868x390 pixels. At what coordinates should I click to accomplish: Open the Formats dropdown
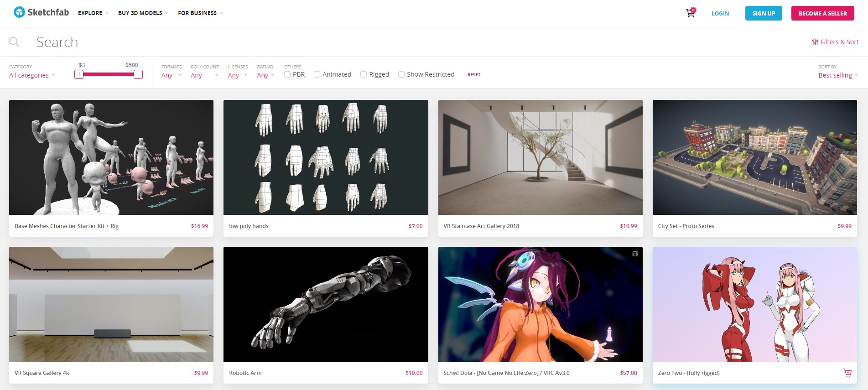(171, 75)
